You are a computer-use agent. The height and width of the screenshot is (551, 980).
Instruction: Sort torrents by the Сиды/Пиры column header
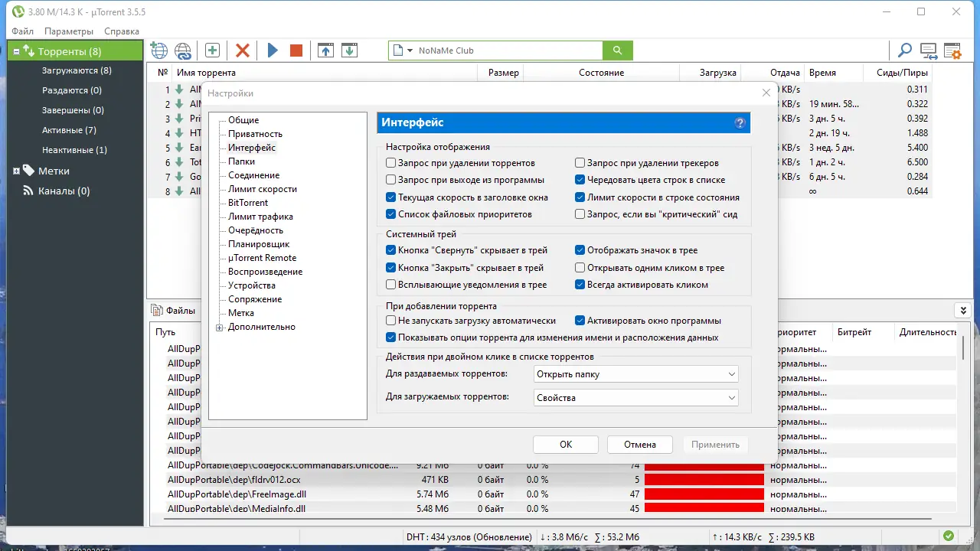click(x=899, y=73)
